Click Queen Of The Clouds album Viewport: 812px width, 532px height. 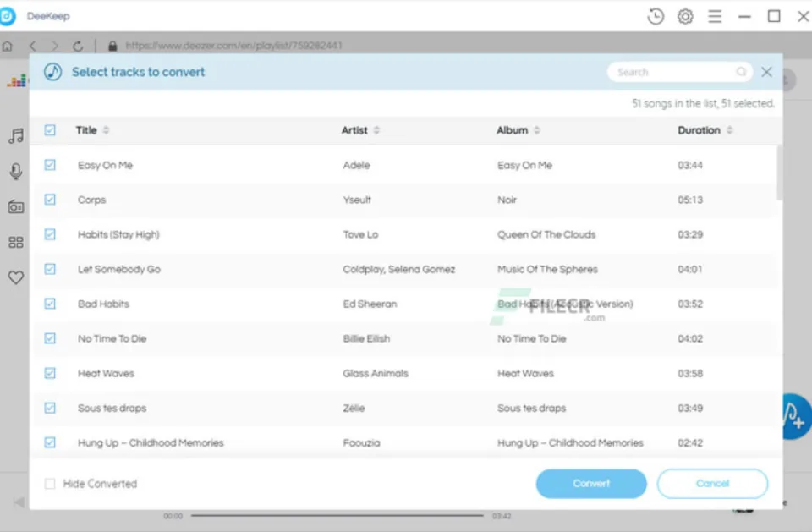546,234
